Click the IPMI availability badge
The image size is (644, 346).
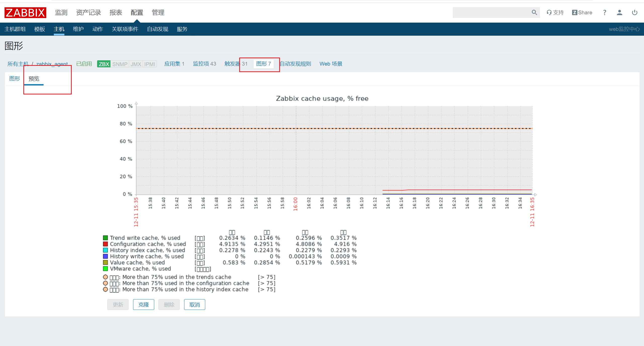(x=150, y=64)
